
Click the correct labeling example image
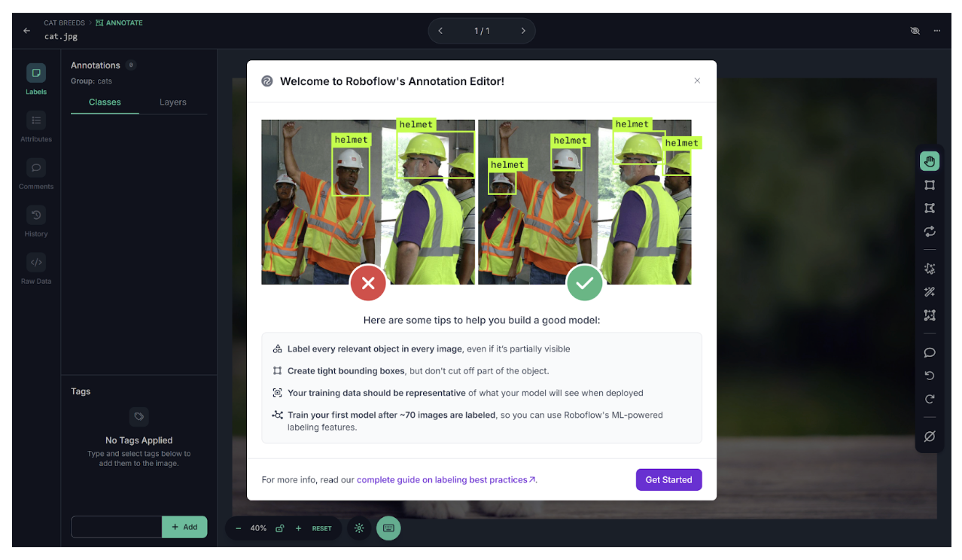click(x=585, y=202)
